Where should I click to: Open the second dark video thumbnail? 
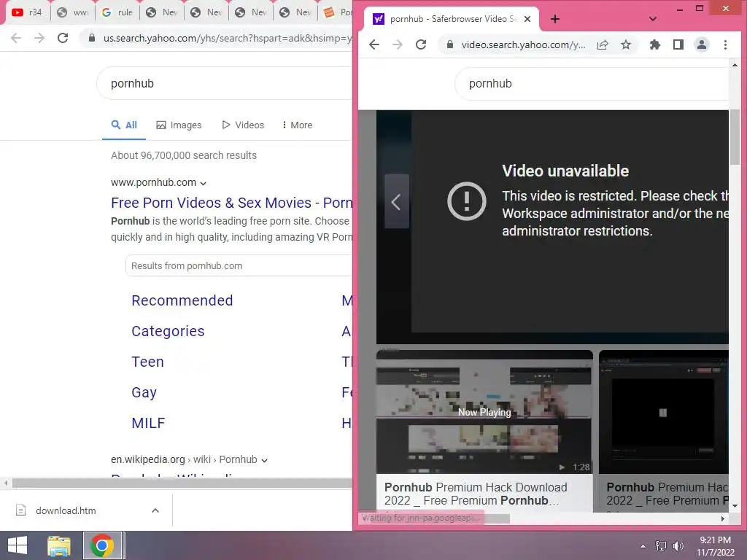[664, 413]
